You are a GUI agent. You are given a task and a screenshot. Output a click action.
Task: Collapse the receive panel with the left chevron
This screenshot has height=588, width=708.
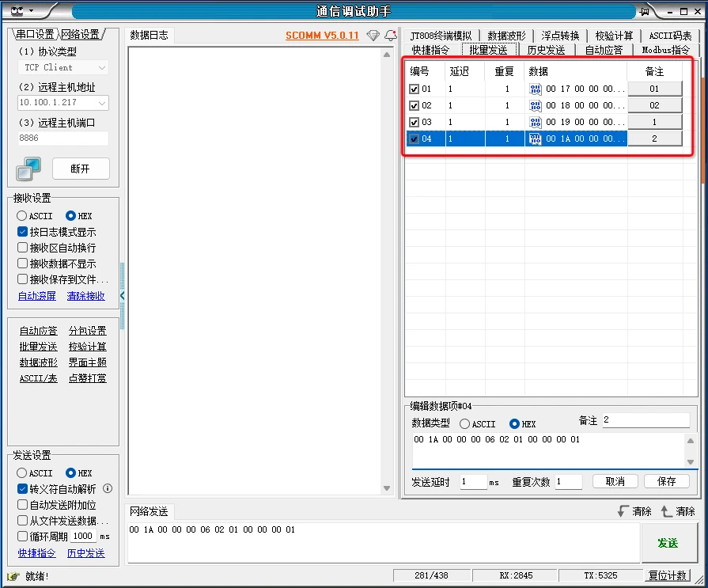click(120, 296)
